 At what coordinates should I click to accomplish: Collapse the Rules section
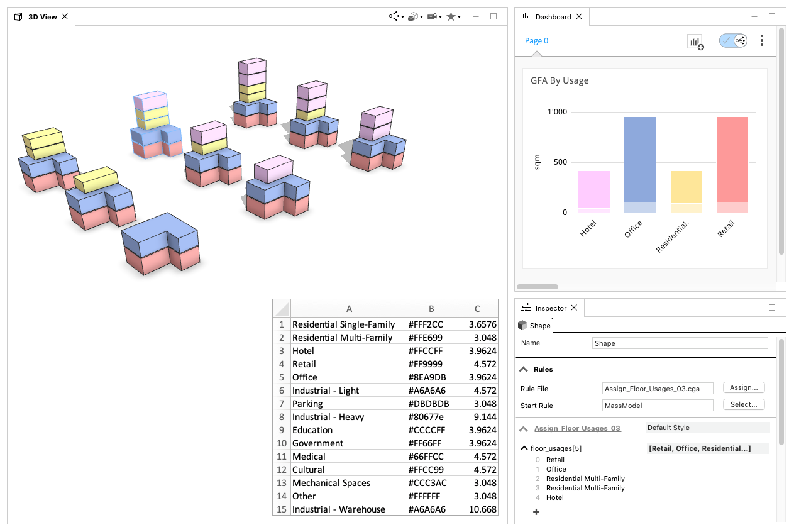[522, 369]
